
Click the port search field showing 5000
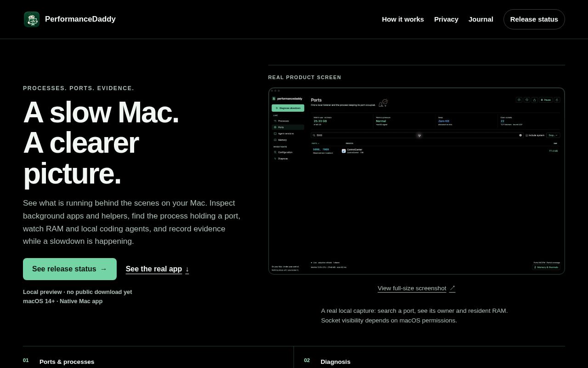point(417,135)
